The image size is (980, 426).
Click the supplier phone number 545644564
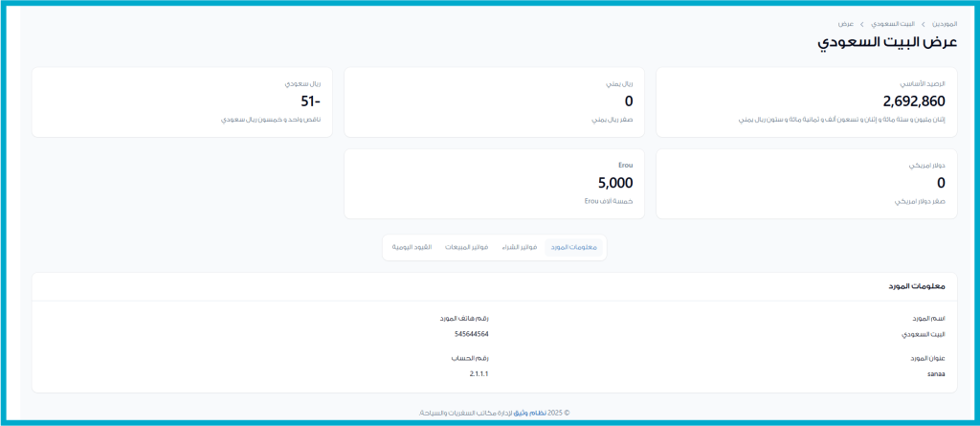point(472,334)
